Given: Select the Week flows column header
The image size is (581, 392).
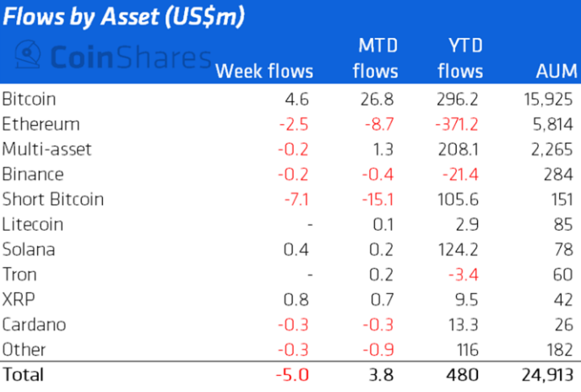Looking at the screenshot, I should point(264,71).
